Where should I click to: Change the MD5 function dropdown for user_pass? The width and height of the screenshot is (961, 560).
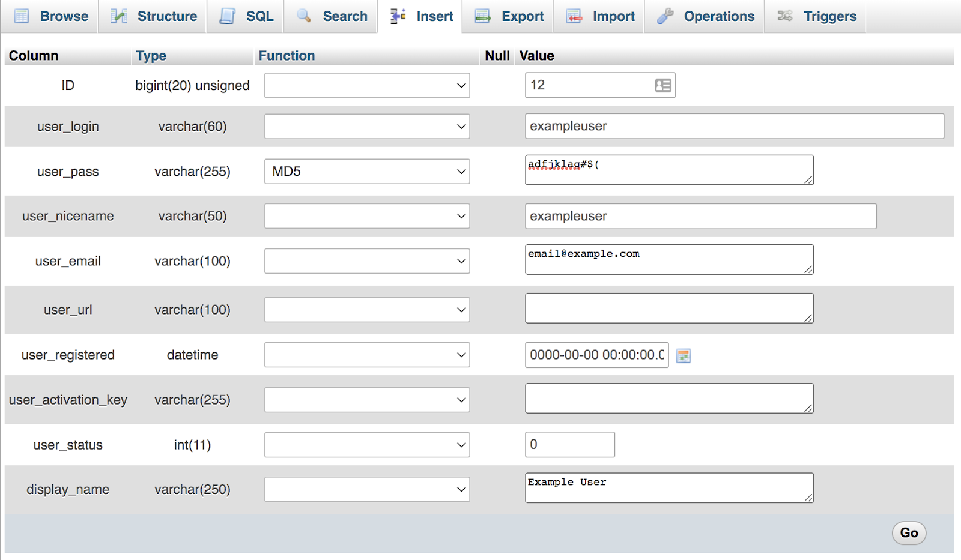[367, 171]
